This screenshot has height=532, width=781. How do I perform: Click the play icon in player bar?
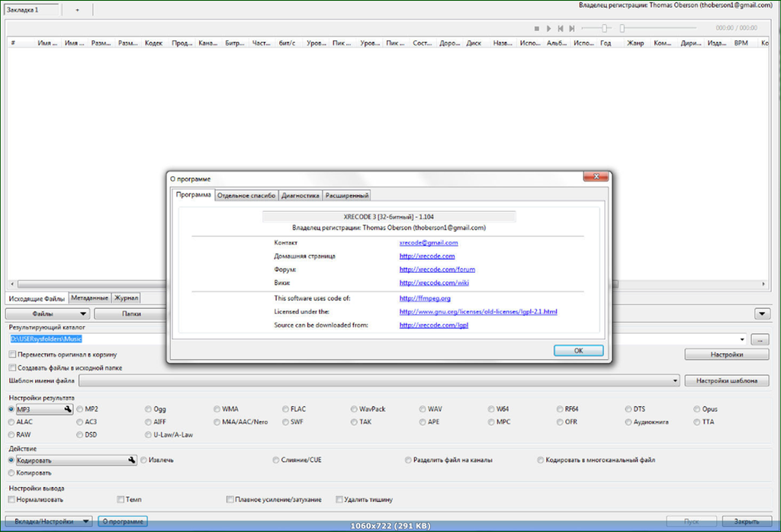pos(548,29)
